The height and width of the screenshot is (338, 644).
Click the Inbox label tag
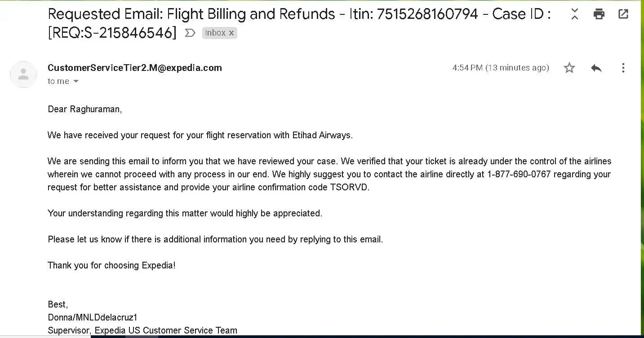[215, 33]
